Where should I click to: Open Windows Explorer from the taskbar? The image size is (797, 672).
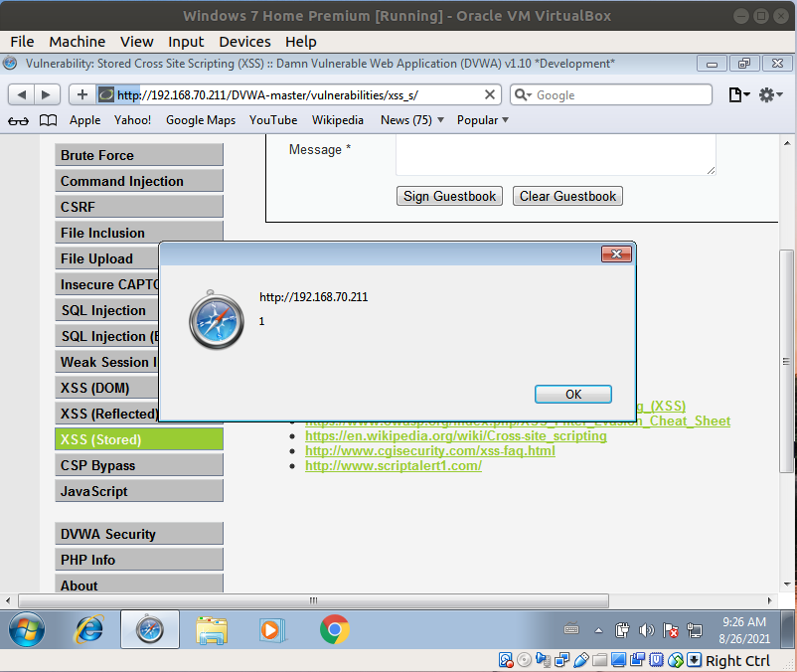tap(212, 630)
